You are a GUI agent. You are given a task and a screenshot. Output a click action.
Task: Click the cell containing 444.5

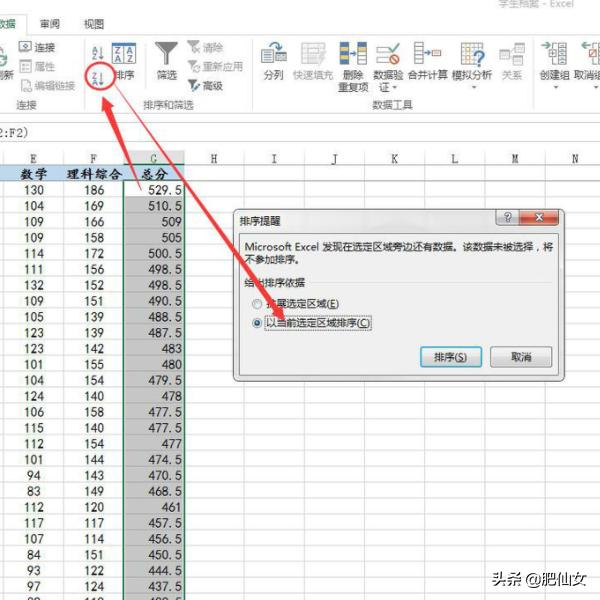(154, 571)
